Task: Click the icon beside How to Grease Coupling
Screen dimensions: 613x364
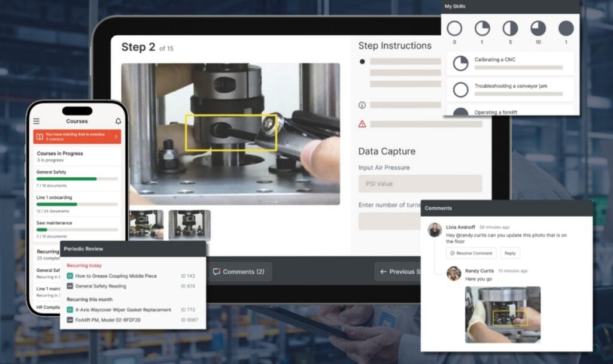Action: click(70, 276)
